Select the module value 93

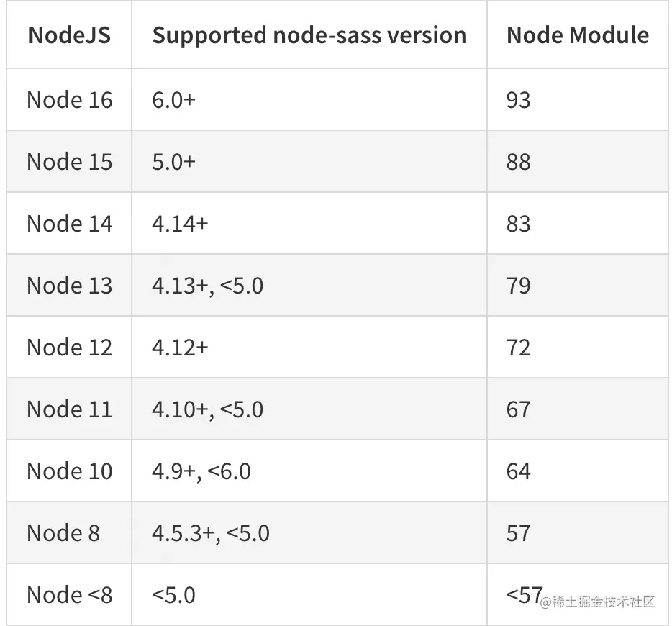[x=518, y=100]
